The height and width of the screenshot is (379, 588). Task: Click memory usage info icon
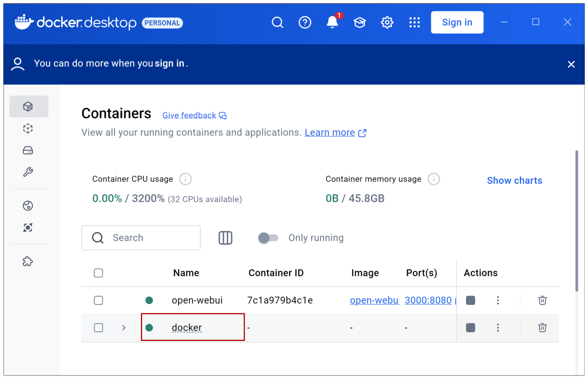pyautogui.click(x=433, y=179)
